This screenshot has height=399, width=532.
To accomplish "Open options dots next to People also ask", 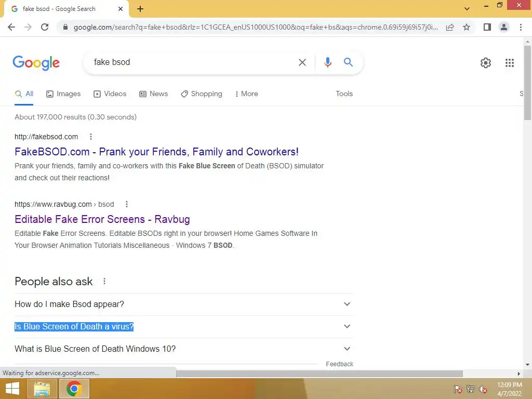I will [104, 281].
